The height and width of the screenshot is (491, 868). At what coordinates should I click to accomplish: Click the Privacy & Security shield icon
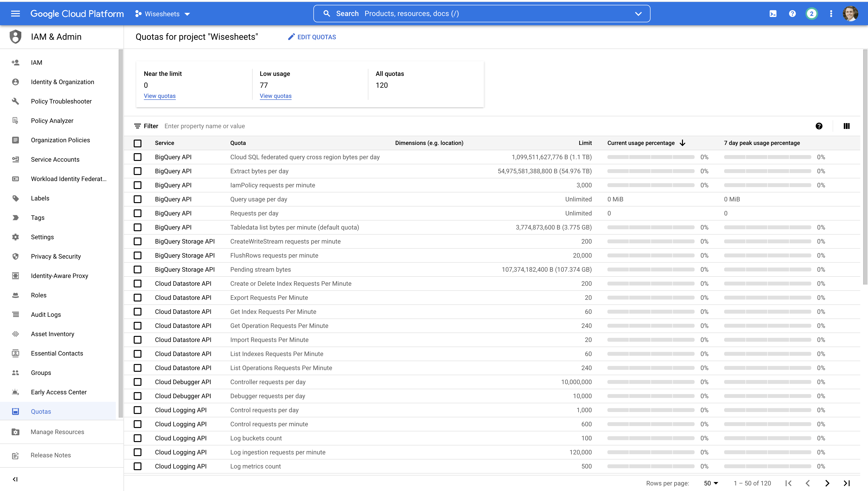tap(15, 256)
